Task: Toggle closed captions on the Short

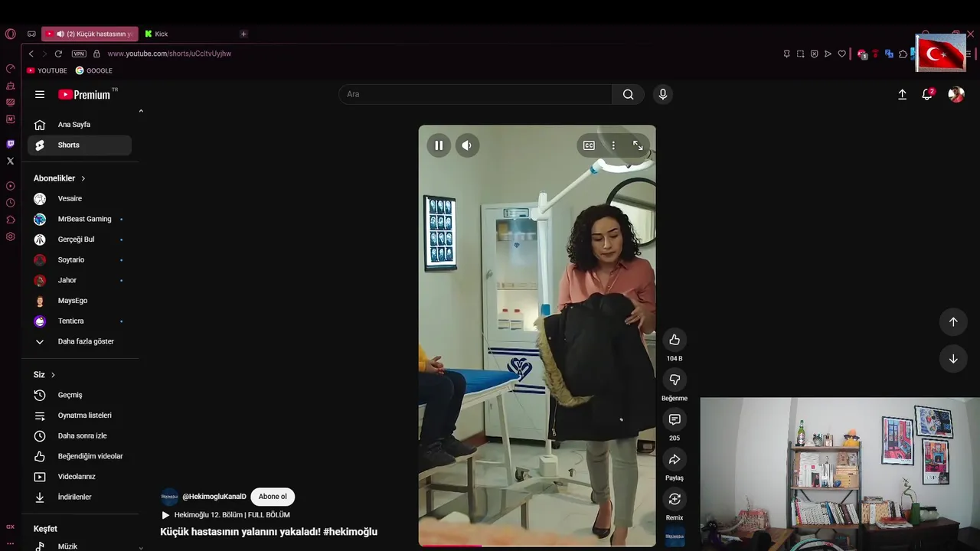Action: 589,145
